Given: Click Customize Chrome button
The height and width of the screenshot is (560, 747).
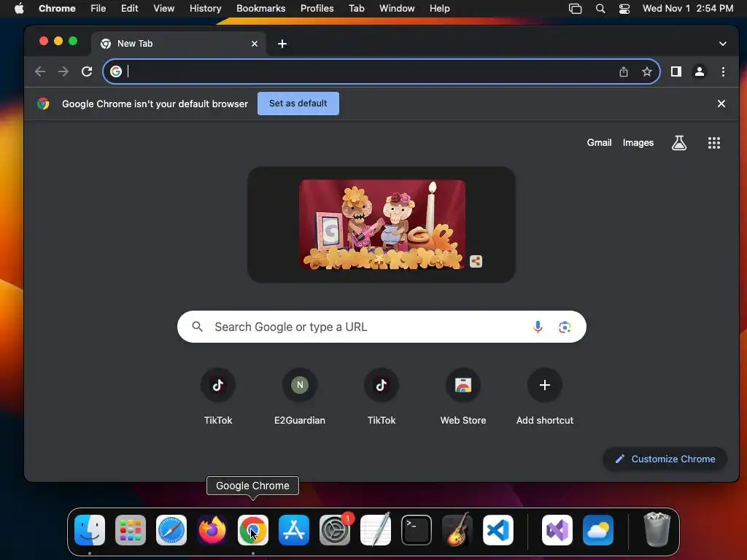Looking at the screenshot, I should pos(665,459).
